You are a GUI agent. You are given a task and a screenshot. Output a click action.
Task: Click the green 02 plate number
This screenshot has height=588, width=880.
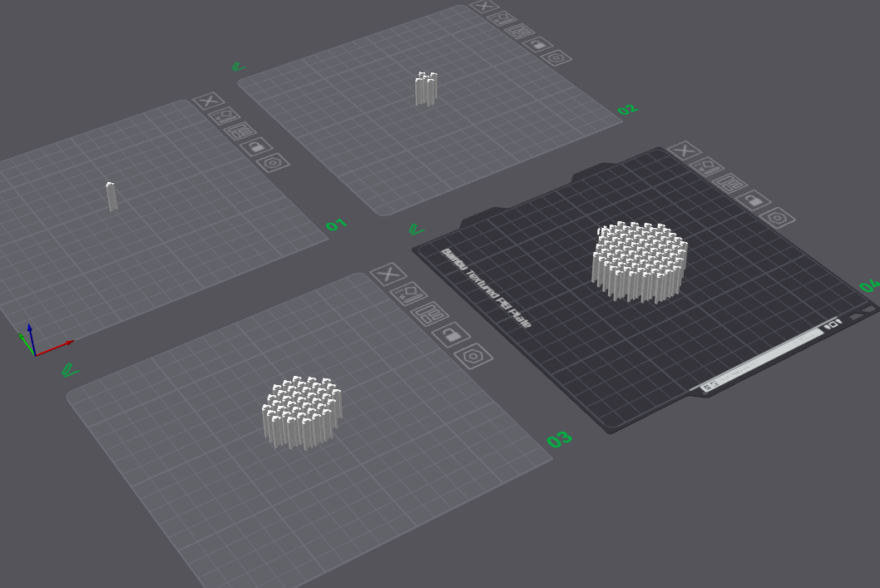click(x=627, y=110)
